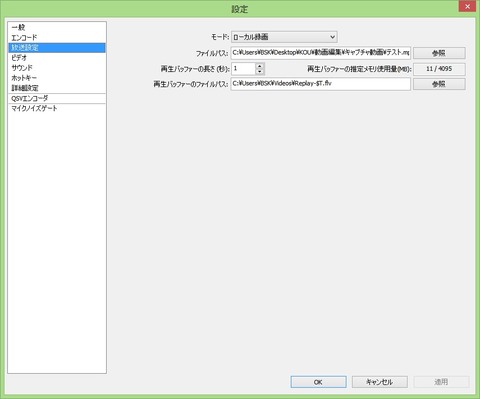Open the ホットキー settings category

coord(57,78)
